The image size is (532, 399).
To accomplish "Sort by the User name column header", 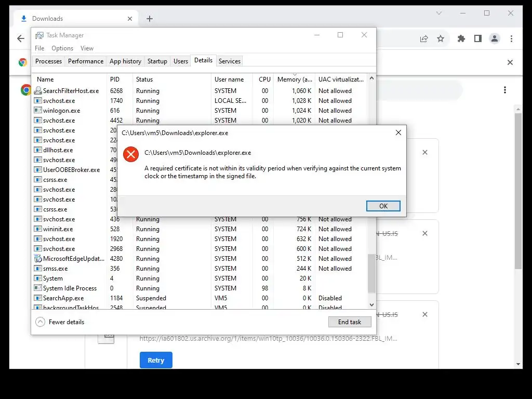I will pos(232,79).
